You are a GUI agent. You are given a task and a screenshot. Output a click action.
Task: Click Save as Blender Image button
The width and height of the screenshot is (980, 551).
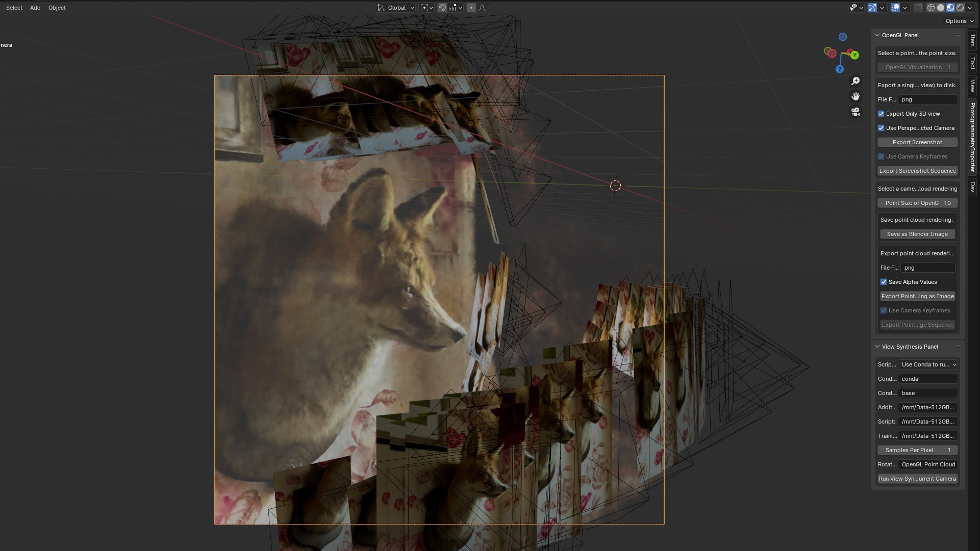pos(917,234)
